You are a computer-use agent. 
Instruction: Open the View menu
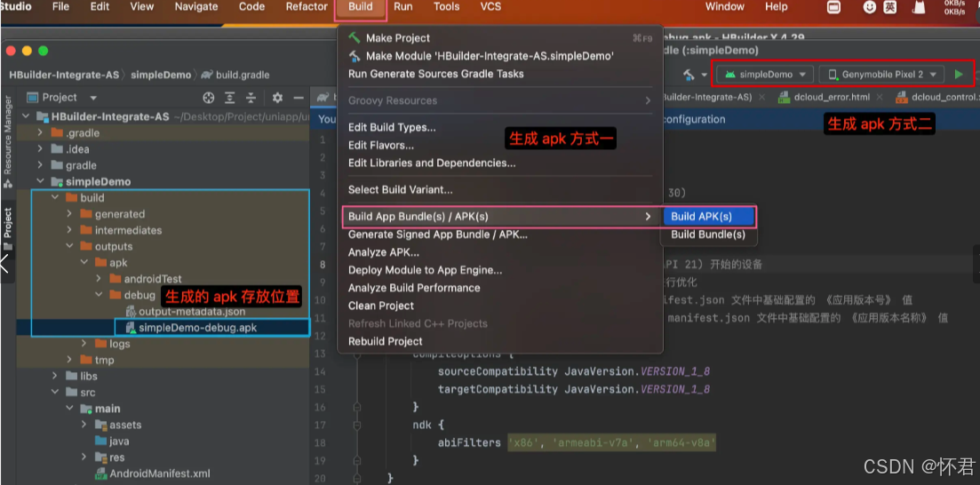pyautogui.click(x=141, y=7)
